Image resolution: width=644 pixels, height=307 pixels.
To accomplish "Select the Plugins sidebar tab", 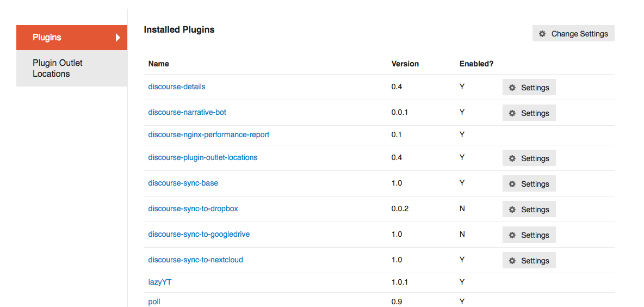I will pyautogui.click(x=72, y=38).
